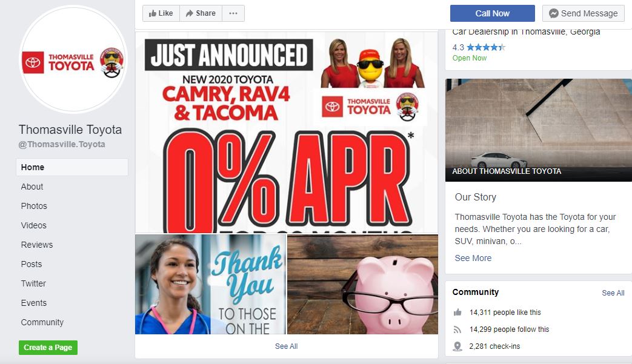This screenshot has width=632, height=364.
Task: Click the Share arrow button
Action: (201, 13)
